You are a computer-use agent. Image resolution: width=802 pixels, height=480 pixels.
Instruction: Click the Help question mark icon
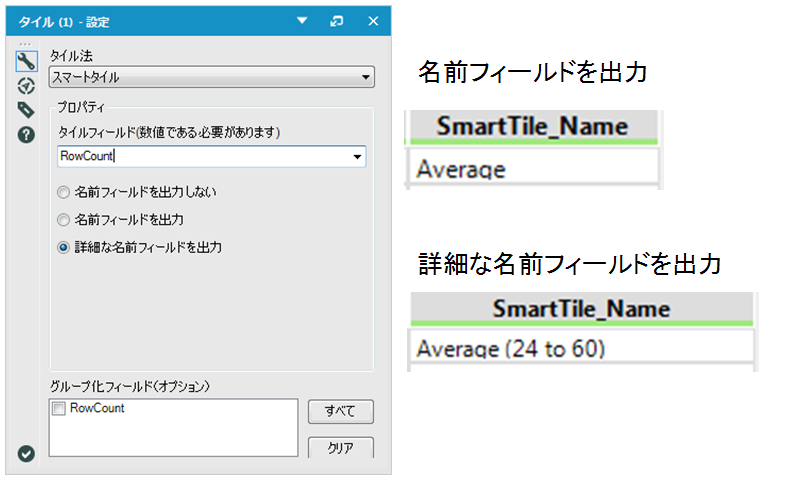tap(27, 133)
